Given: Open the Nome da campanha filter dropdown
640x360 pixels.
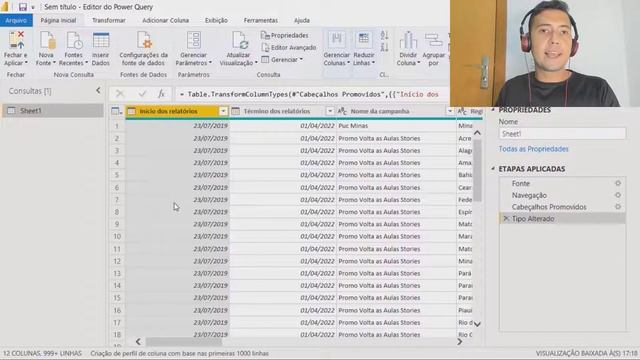Looking at the screenshot, I should point(450,111).
